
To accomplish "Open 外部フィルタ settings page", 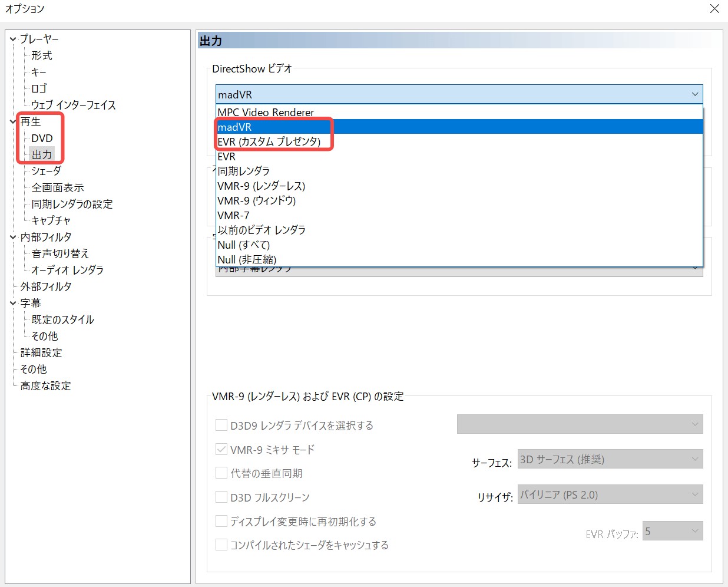I will [x=46, y=286].
